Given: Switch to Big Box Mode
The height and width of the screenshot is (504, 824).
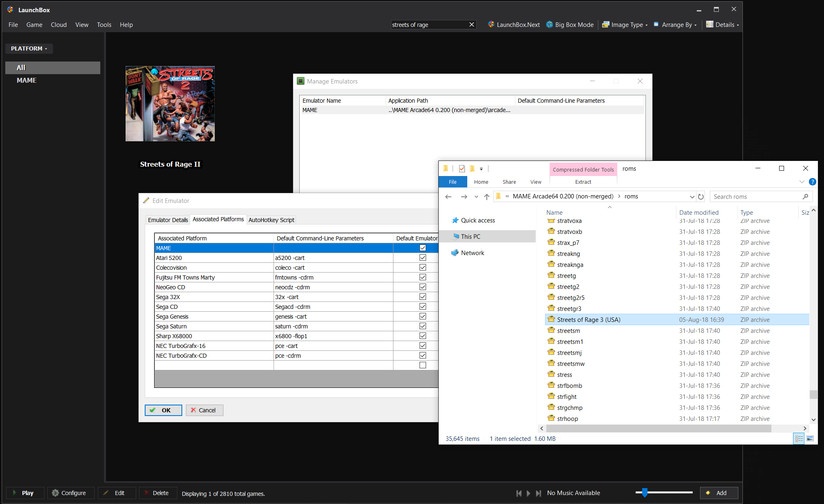Looking at the screenshot, I should point(570,25).
